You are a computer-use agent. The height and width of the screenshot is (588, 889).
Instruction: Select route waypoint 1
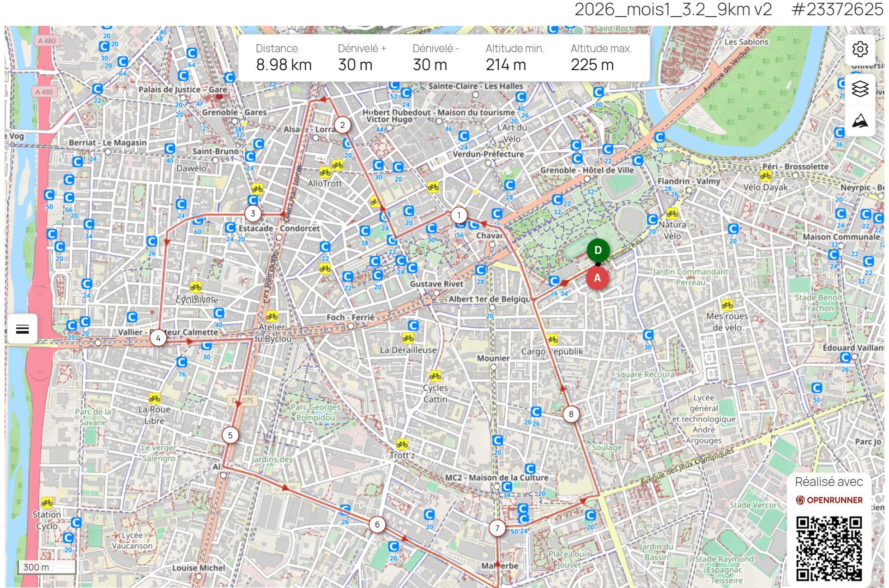point(459,215)
